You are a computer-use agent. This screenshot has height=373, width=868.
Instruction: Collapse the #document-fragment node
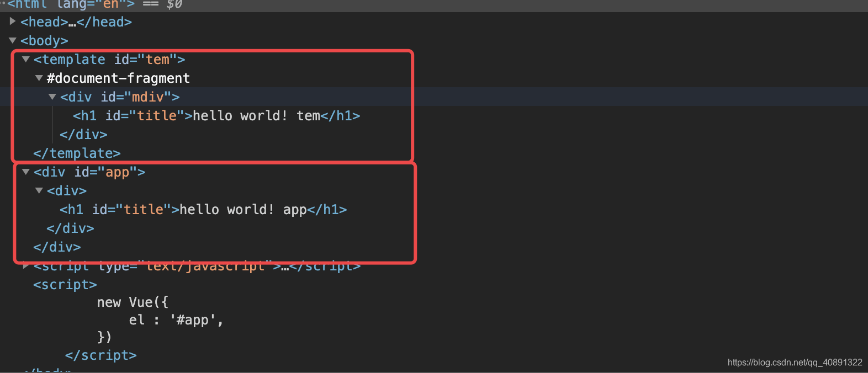(x=39, y=78)
